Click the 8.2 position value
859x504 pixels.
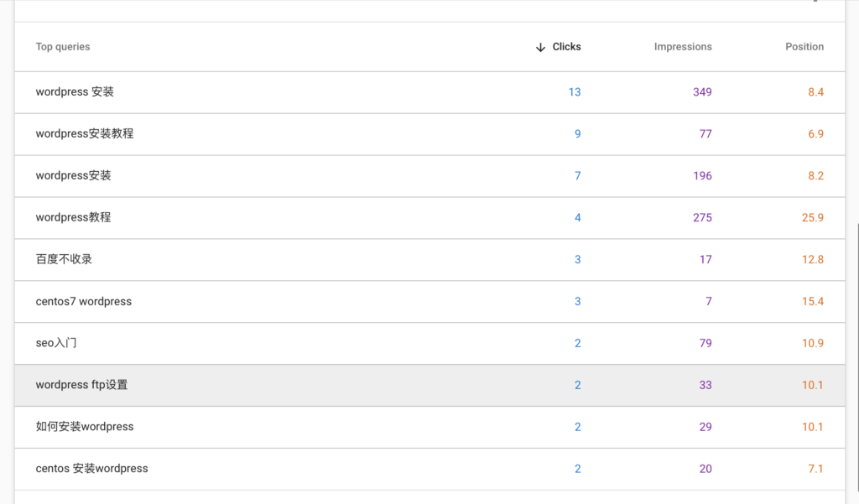pos(815,176)
